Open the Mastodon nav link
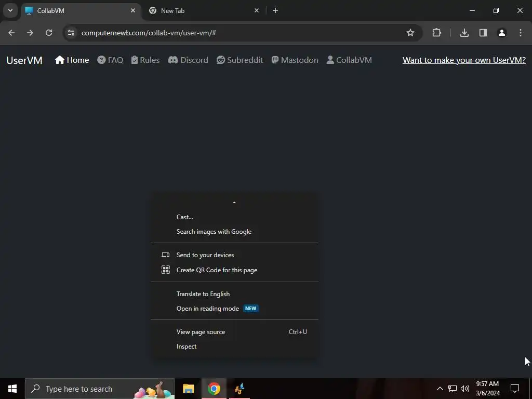The image size is (532, 399). 295,60
